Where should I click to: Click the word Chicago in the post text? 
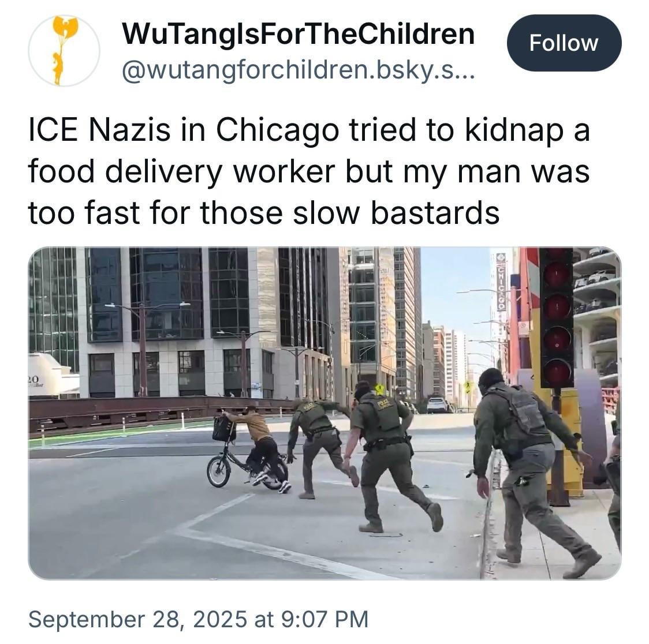[277, 130]
